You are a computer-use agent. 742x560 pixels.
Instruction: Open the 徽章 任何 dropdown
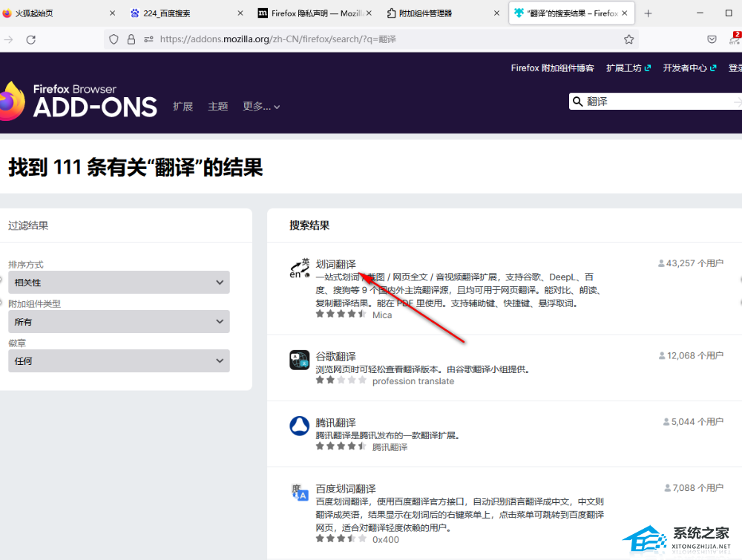[119, 361]
